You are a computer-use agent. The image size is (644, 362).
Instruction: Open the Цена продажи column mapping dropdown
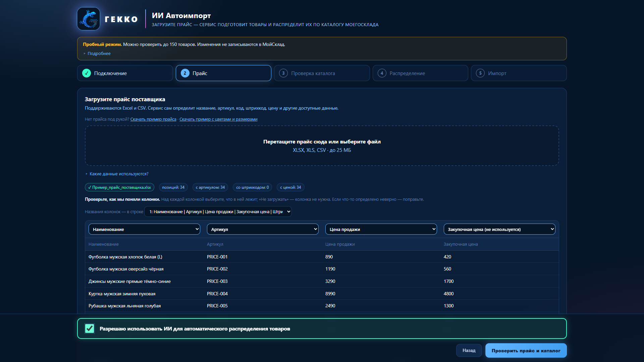pyautogui.click(x=381, y=229)
